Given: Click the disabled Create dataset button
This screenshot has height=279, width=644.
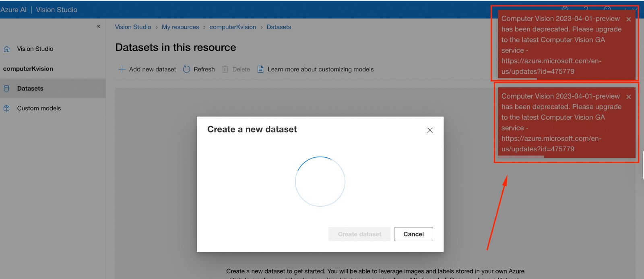Looking at the screenshot, I should click(x=359, y=234).
